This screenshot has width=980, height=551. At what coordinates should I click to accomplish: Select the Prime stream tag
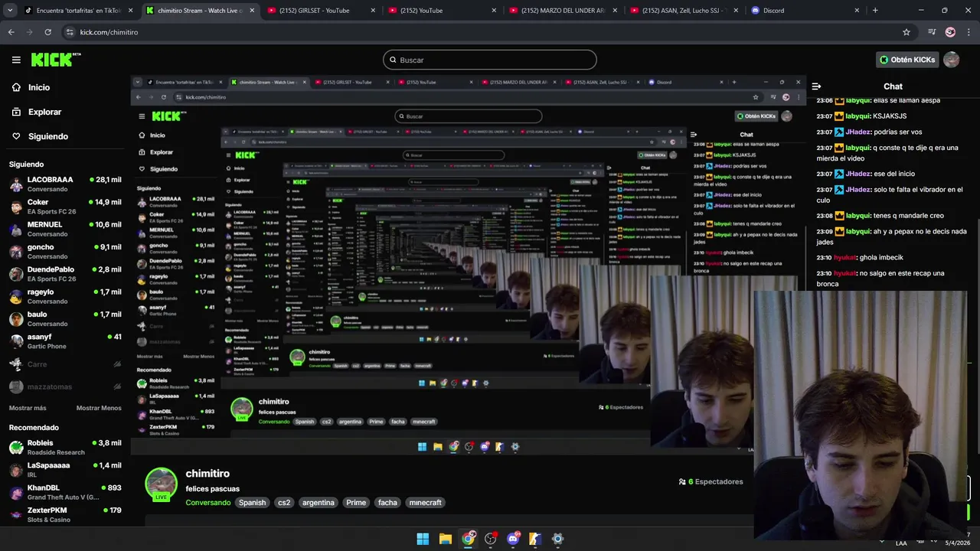356,503
